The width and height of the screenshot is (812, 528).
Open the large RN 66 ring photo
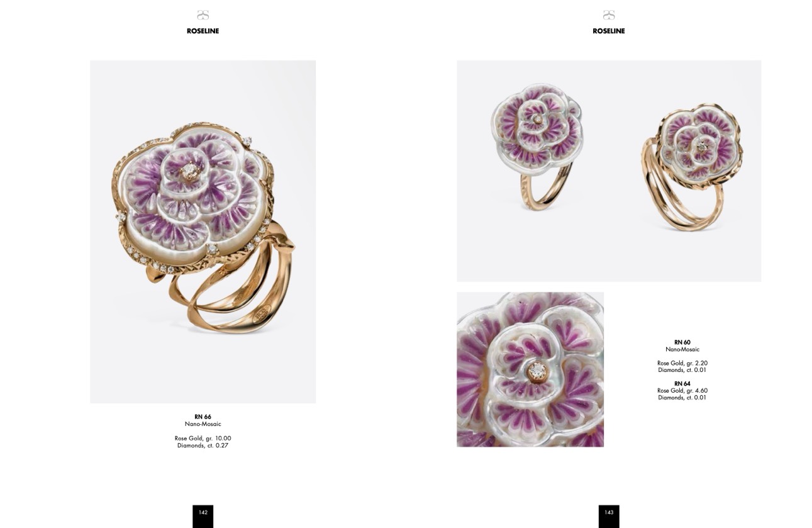point(203,232)
